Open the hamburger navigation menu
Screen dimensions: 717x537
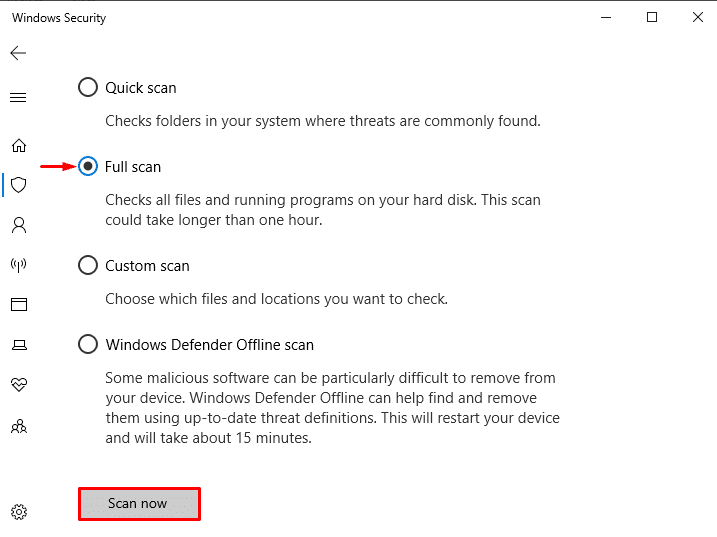[18, 98]
